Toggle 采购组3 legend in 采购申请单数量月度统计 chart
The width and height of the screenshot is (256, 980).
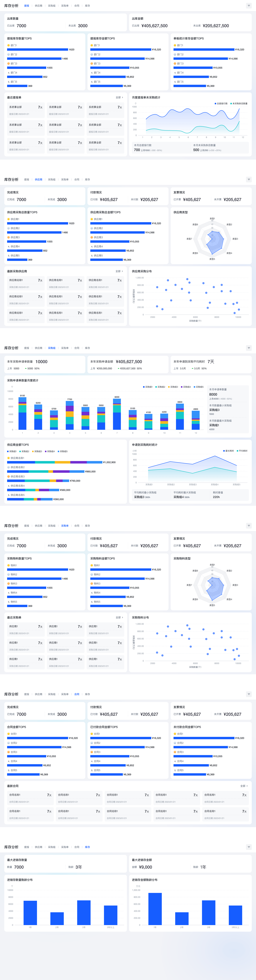(173, 387)
